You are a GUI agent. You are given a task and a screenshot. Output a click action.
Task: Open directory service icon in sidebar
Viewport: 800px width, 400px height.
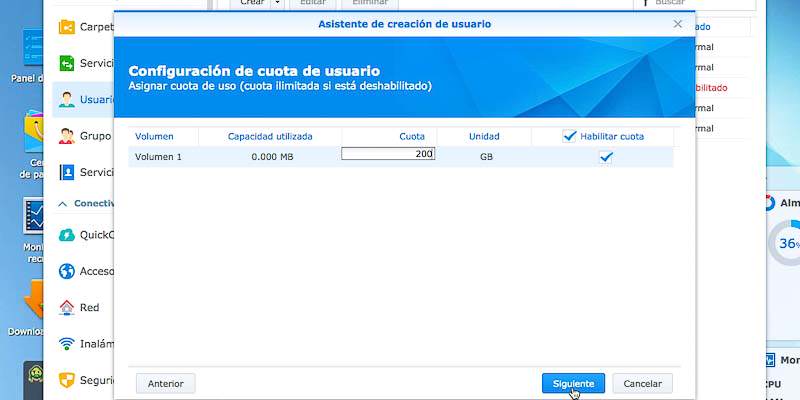coord(66,172)
